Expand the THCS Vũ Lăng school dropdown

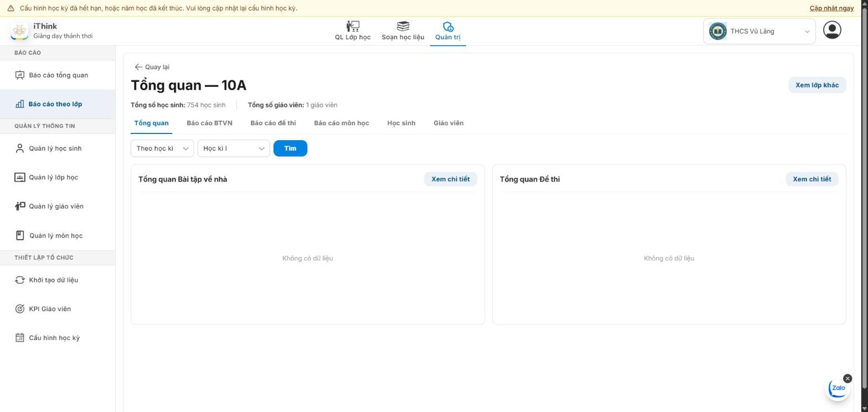(759, 31)
